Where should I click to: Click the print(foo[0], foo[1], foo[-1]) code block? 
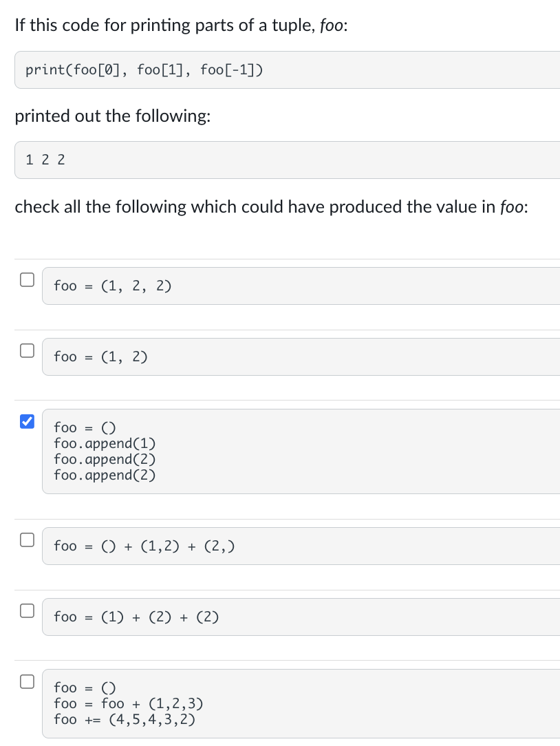143,70
